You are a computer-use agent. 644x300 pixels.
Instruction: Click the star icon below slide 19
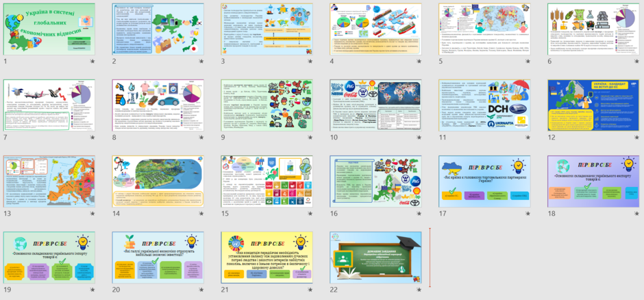[x=92, y=290]
